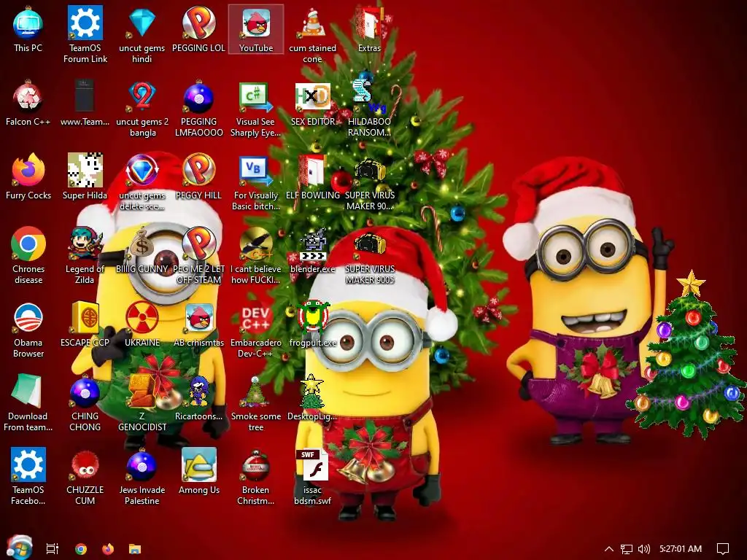Image resolution: width=747 pixels, height=560 pixels.
Task: Open the Extras desktop icon
Action: click(x=369, y=28)
